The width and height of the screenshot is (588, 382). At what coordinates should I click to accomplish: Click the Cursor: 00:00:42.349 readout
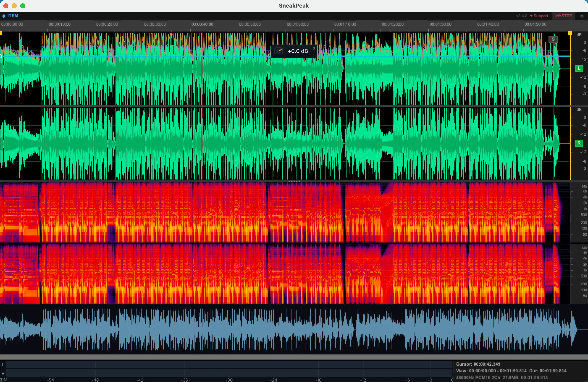point(478,364)
